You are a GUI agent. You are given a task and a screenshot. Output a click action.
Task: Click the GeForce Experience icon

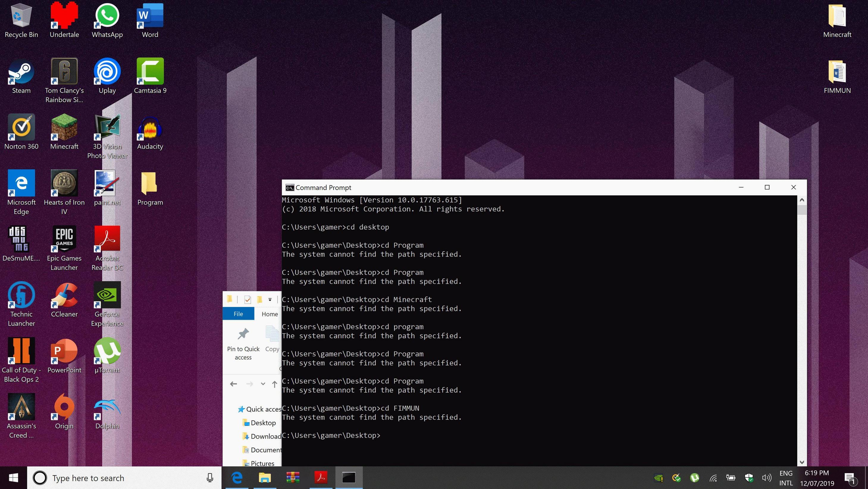107,296
